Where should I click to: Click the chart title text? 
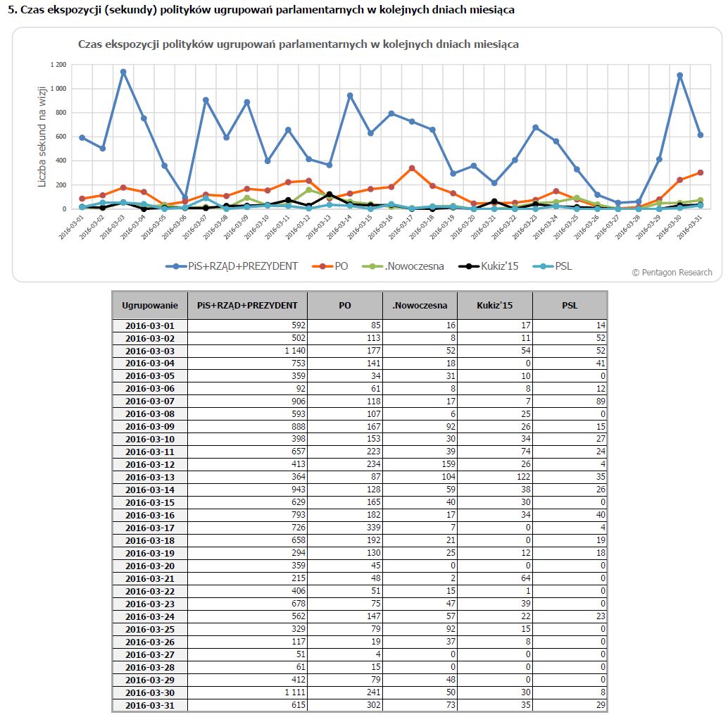click(x=298, y=44)
